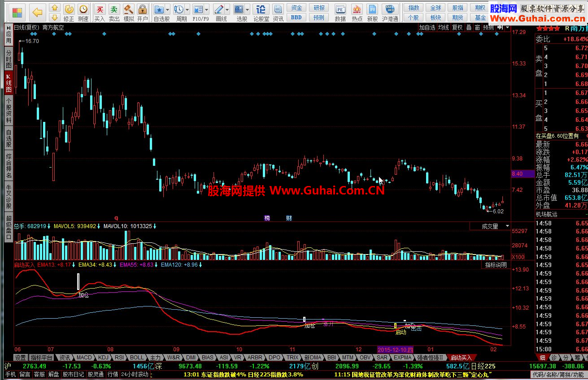This screenshot has width=588, height=380.
Task: Open 指标平台 indicator platform tab
Action: [41, 358]
